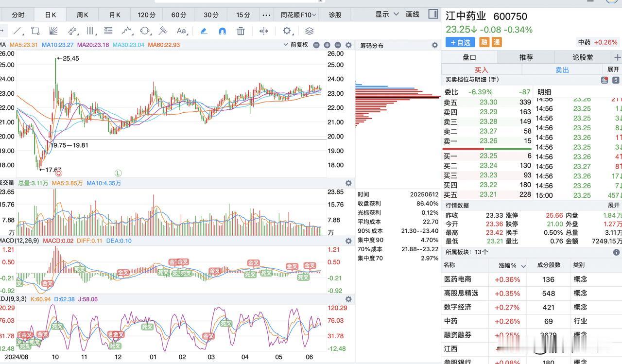This screenshot has height=364, width=622.
Task: Switch to the 周K weekly chart tab
Action: click(83, 15)
